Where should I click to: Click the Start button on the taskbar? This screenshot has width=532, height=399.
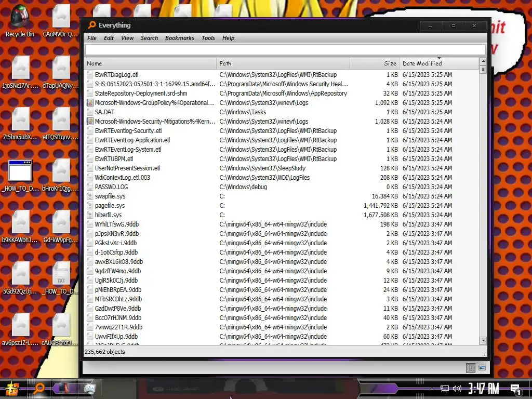[11, 389]
